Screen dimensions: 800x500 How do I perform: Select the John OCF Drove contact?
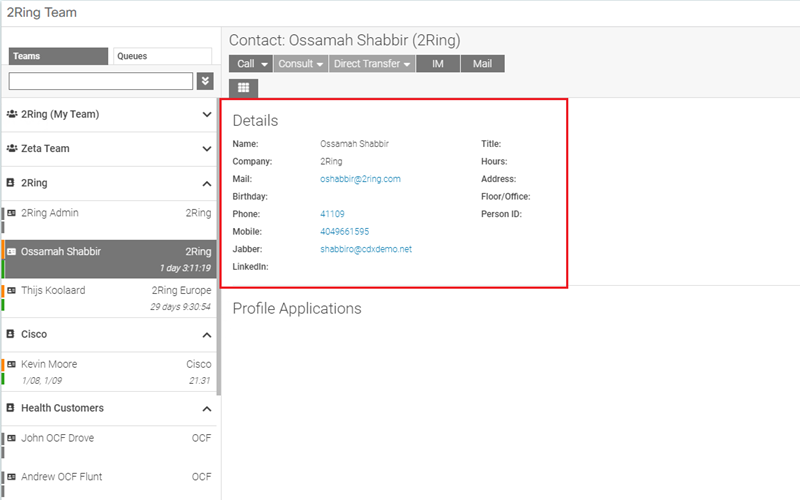tap(109, 445)
